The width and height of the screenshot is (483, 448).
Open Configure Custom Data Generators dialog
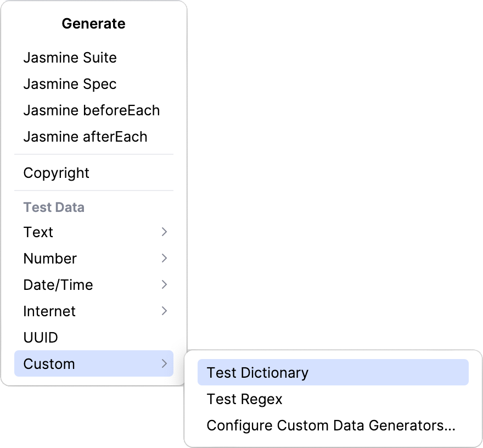coord(330,425)
